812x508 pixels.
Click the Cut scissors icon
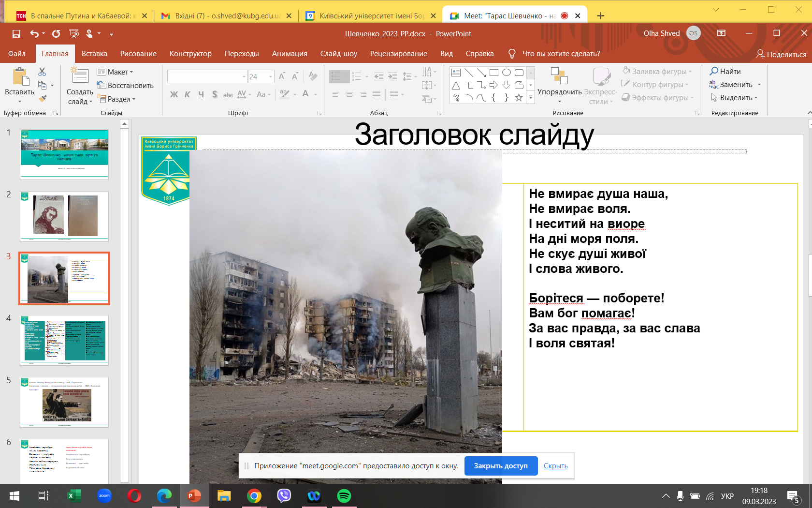pyautogui.click(x=42, y=72)
